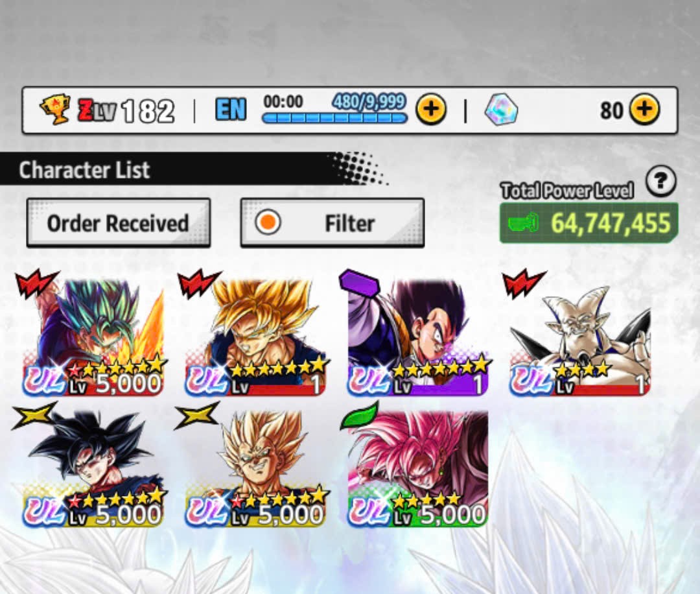Toggle the orange Filter radio indicator
The height and width of the screenshot is (594, 700).
(x=268, y=222)
